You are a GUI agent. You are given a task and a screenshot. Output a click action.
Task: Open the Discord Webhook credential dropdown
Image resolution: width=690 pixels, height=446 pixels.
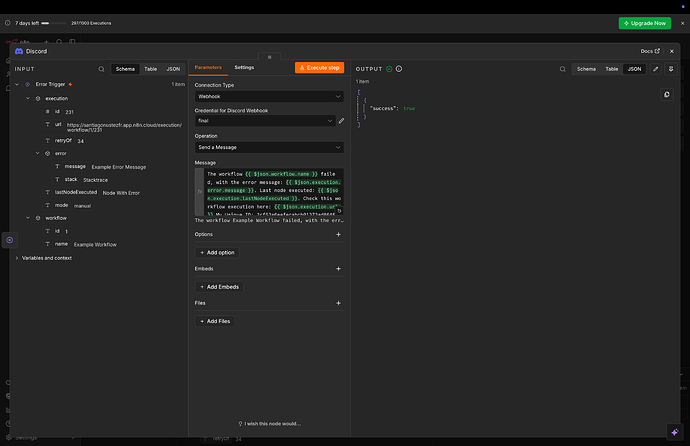click(x=265, y=121)
